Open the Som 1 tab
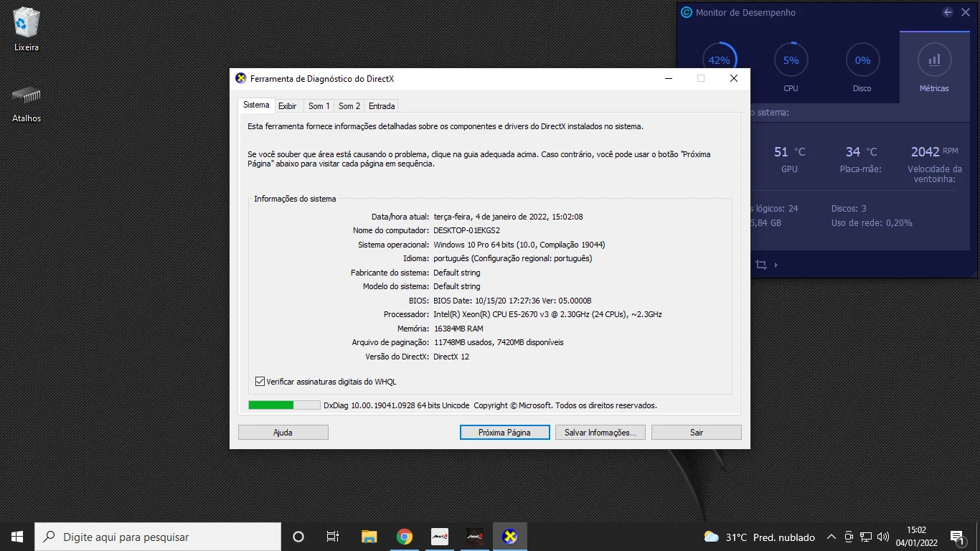The width and height of the screenshot is (980, 551). (319, 106)
